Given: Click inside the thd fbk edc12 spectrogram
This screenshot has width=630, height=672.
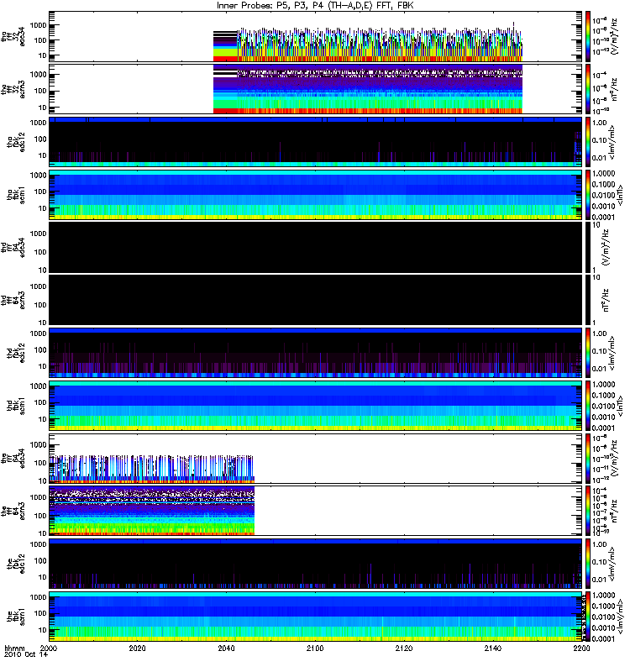Looking at the screenshot, I should pyautogui.click(x=315, y=353).
